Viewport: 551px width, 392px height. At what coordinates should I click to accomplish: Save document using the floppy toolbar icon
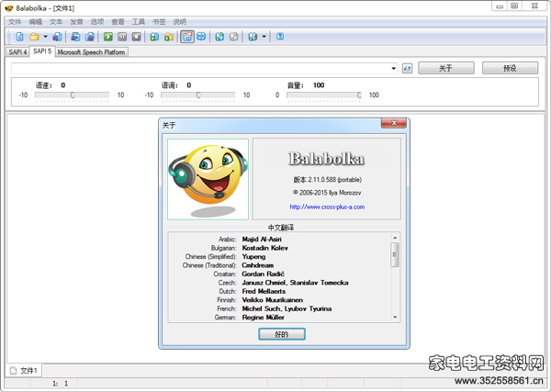57,37
